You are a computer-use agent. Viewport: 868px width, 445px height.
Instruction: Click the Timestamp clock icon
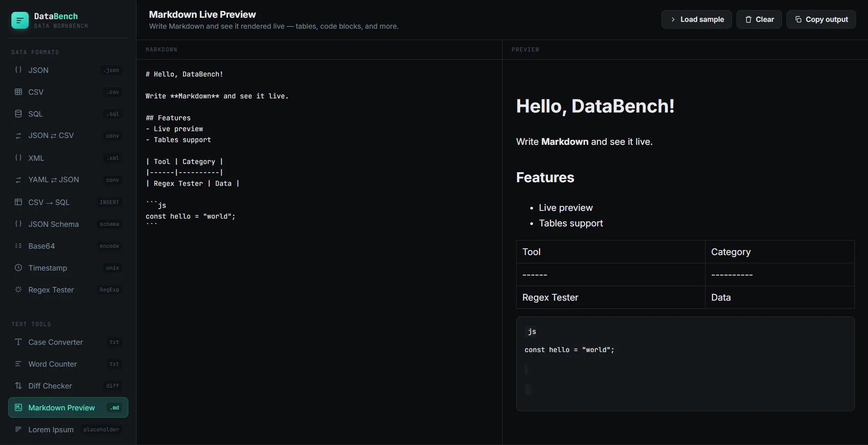pos(18,267)
